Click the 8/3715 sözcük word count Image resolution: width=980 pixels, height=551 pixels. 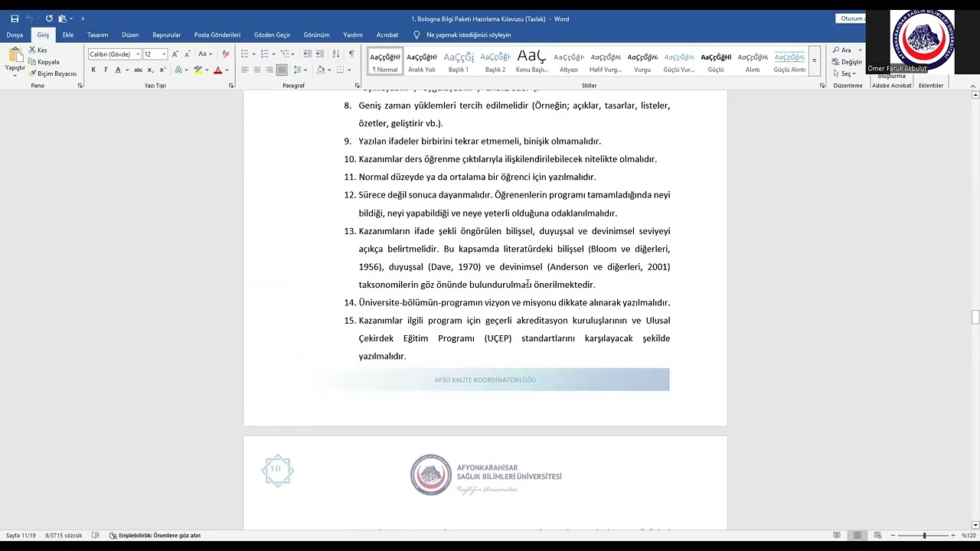click(x=65, y=536)
